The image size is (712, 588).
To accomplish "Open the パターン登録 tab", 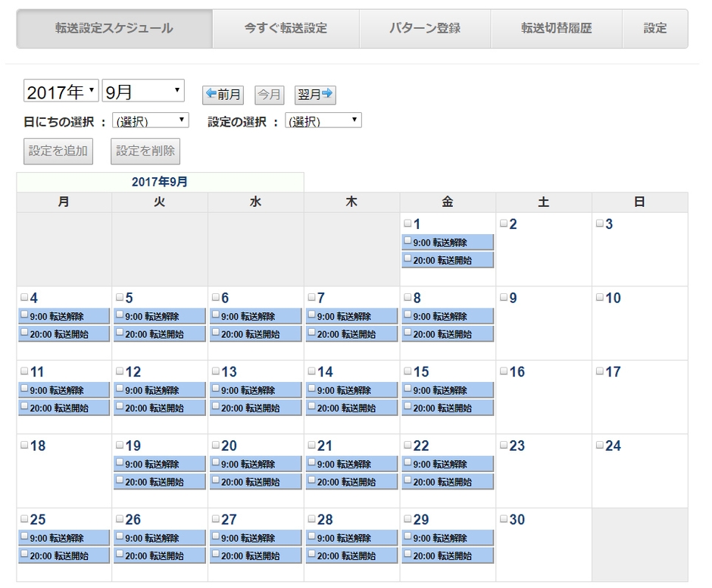I will click(425, 29).
